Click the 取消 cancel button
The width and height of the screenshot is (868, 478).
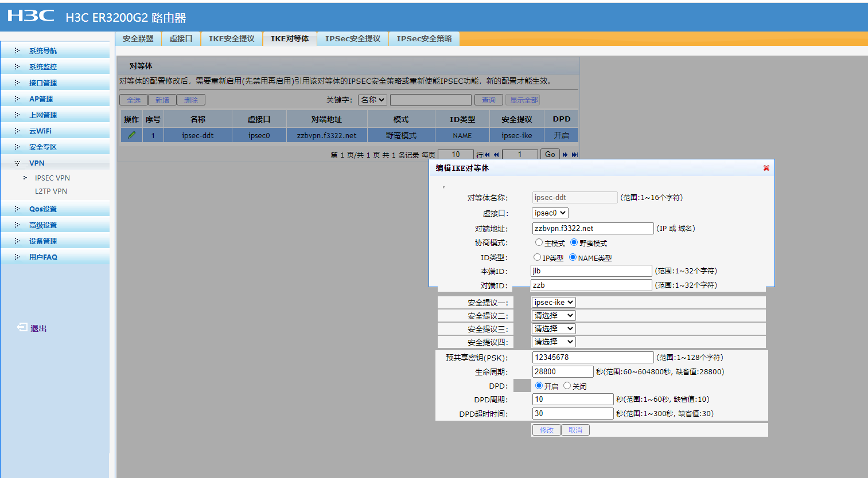[x=575, y=430]
